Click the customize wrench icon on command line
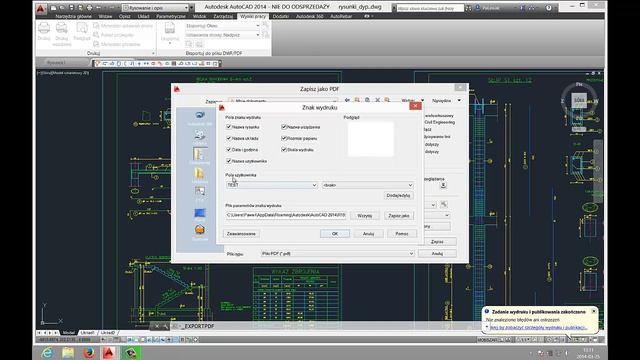This screenshot has height=360, width=640. (x=165, y=326)
